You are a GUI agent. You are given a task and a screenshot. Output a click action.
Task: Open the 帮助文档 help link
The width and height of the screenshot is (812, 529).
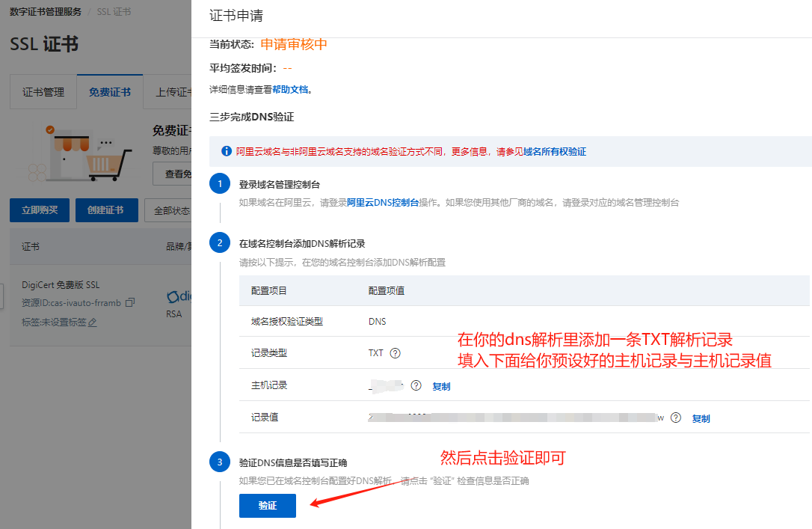(x=290, y=90)
